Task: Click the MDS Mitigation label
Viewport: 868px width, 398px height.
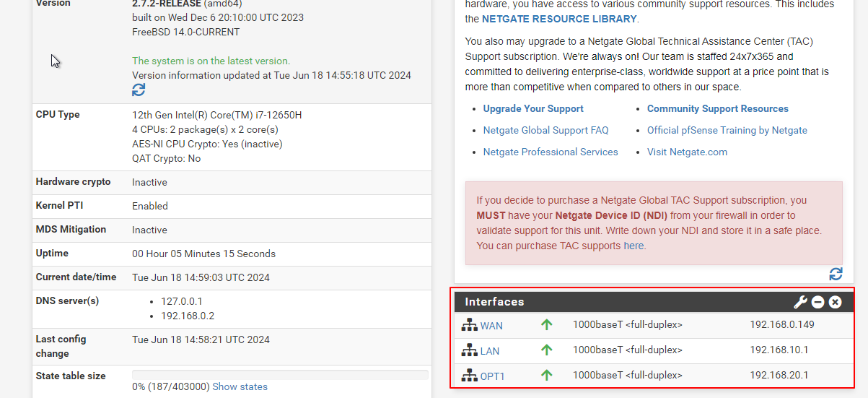Action: [x=71, y=229]
